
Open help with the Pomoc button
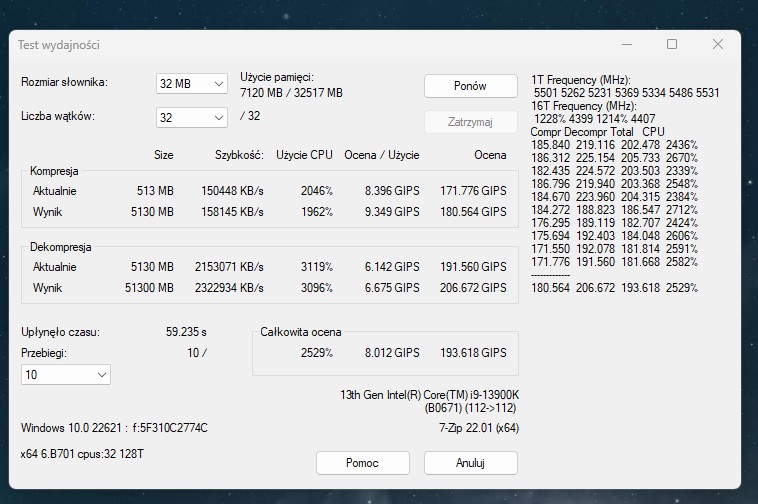click(362, 463)
